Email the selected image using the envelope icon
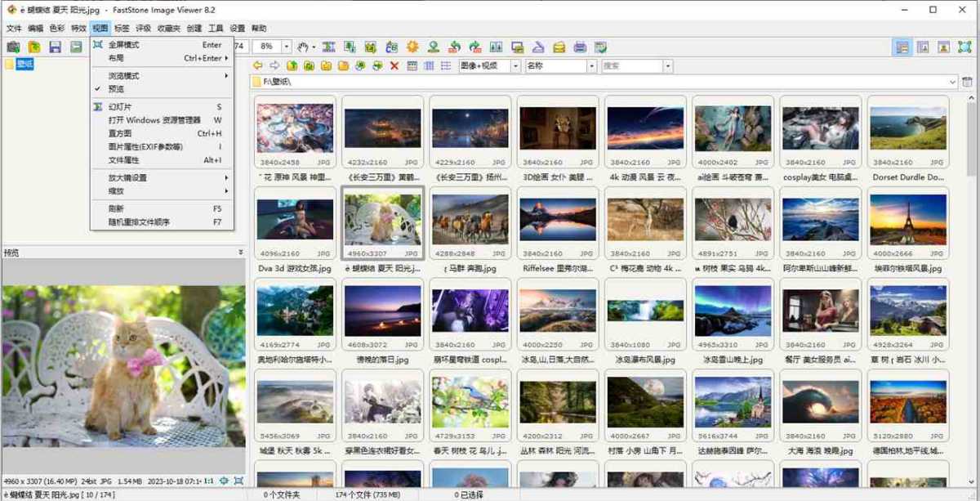The image size is (980, 501). [559, 47]
